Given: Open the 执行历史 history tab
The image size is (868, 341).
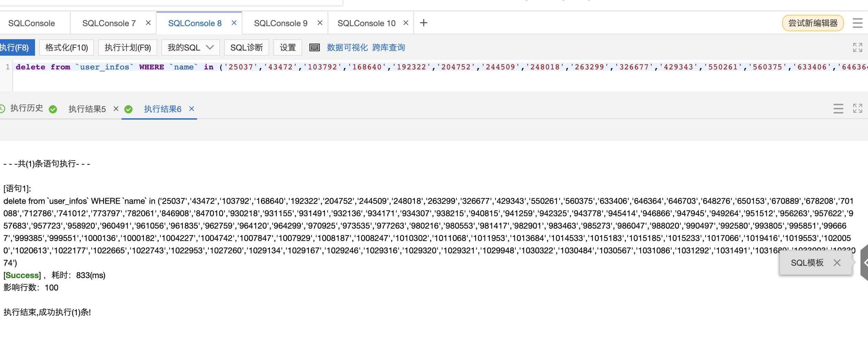Looking at the screenshot, I should (x=26, y=108).
